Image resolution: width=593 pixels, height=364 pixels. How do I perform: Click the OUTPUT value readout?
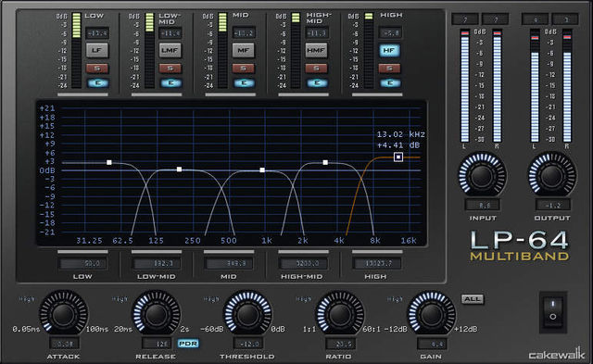coord(552,206)
